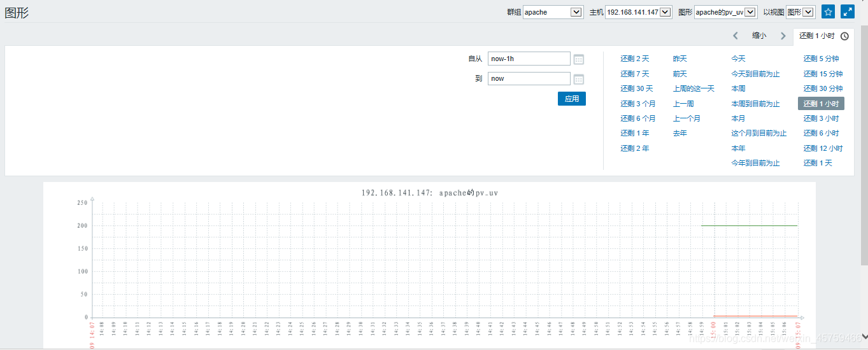
Task: Open calendar picker for the 自从 field
Action: click(x=579, y=59)
